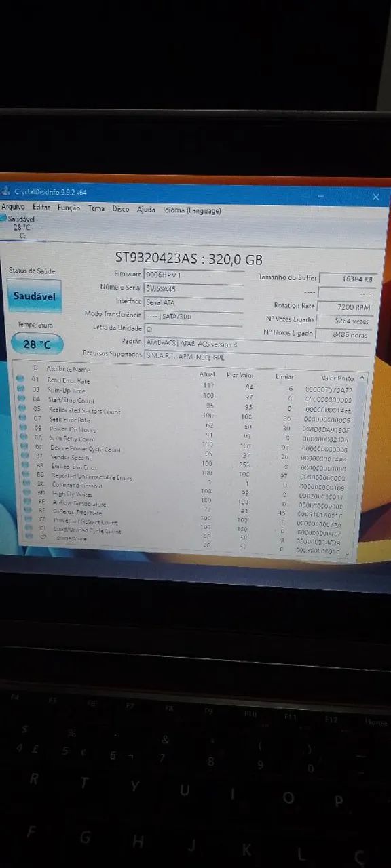Image resolution: width=391 pixels, height=868 pixels.
Task: Click the status dot for Power-off Retract Count
Action: point(29,520)
